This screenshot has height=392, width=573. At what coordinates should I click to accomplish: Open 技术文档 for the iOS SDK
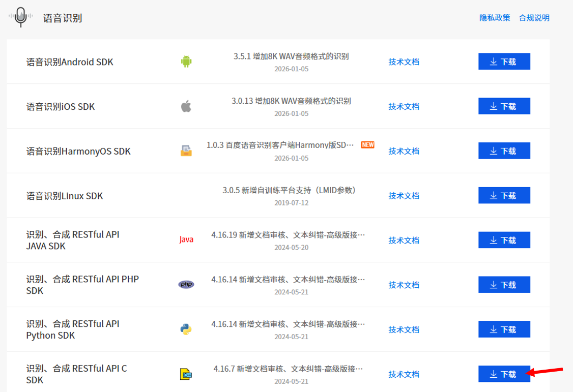[404, 106]
